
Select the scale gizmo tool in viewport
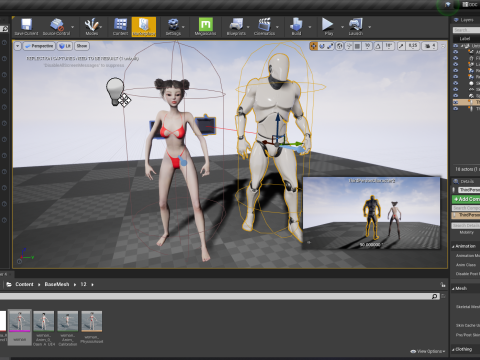330,46
